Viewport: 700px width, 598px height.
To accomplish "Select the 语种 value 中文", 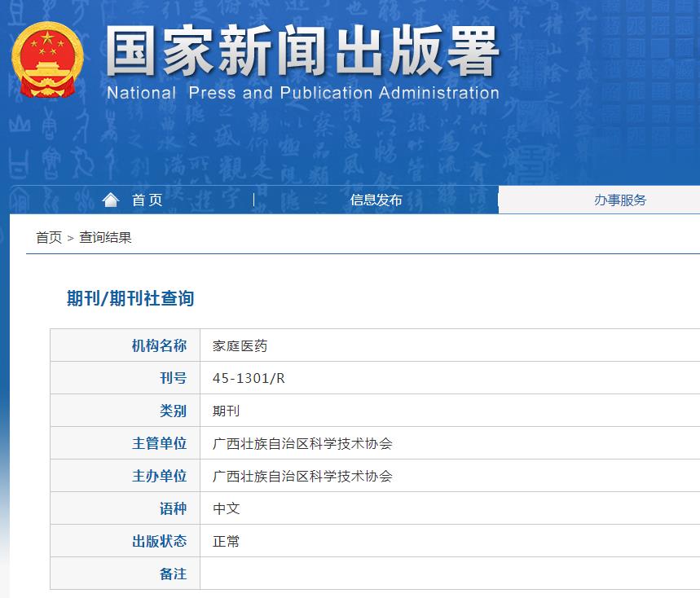I will 227,508.
